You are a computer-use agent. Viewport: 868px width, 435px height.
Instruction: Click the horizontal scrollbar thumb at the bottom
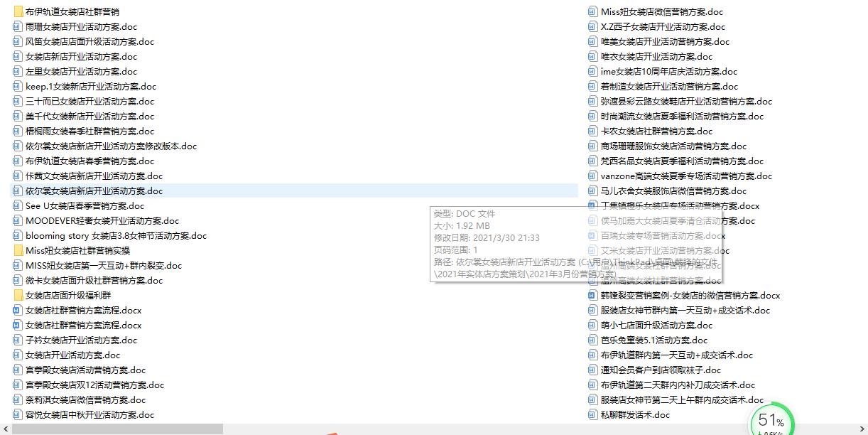pyautogui.click(x=116, y=429)
